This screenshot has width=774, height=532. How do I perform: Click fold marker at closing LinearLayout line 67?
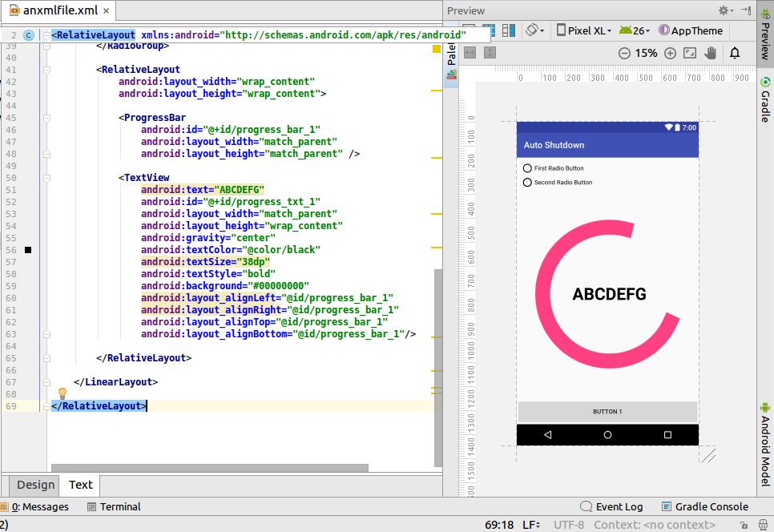46,382
